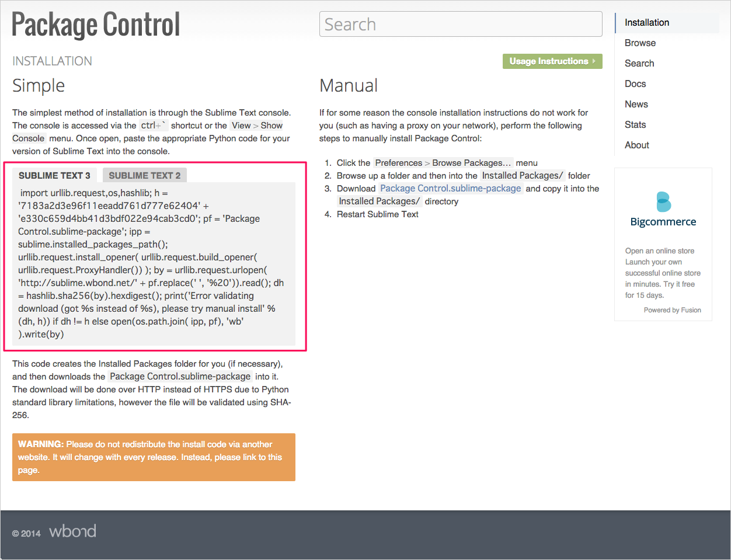Click the 'Open an online store' ad text
The height and width of the screenshot is (560, 731).
click(x=660, y=251)
